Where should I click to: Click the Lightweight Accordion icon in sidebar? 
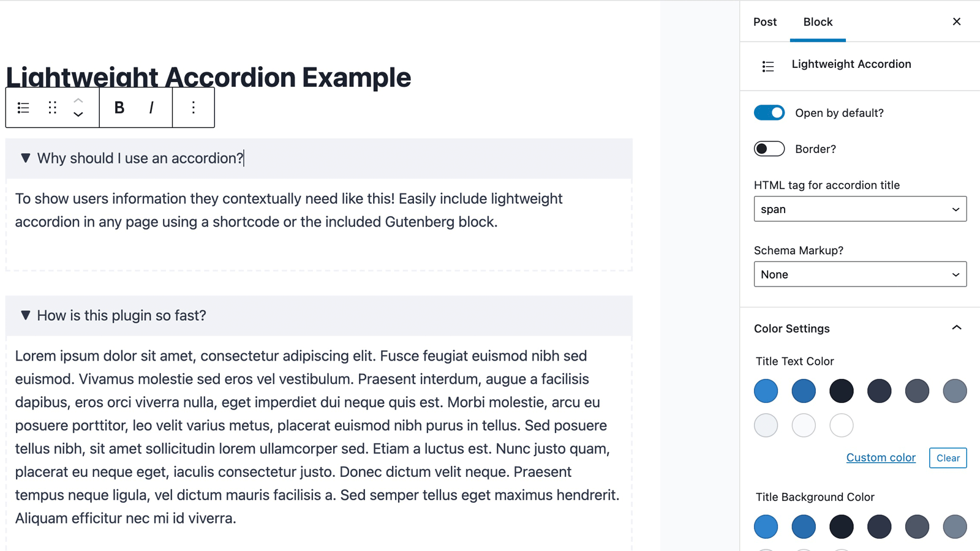[x=767, y=66]
